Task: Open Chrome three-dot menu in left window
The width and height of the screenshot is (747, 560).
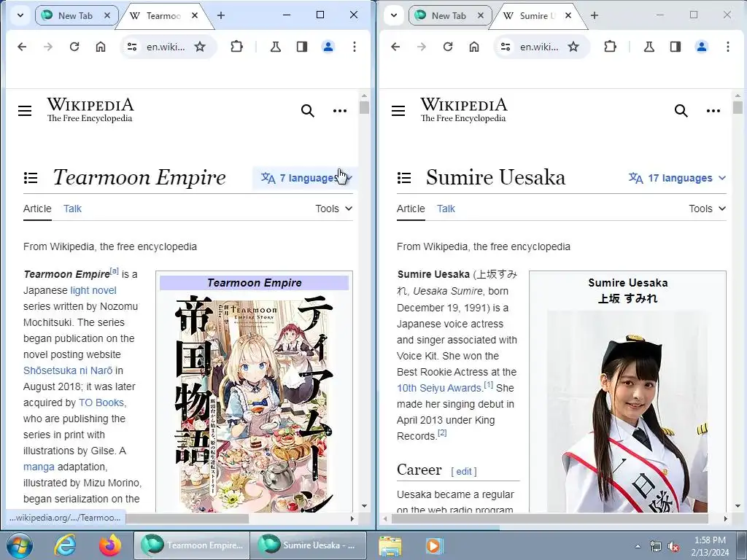Action: [355, 47]
